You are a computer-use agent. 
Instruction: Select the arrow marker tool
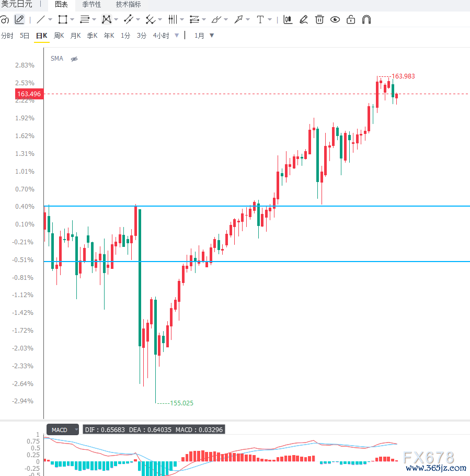tap(238, 20)
